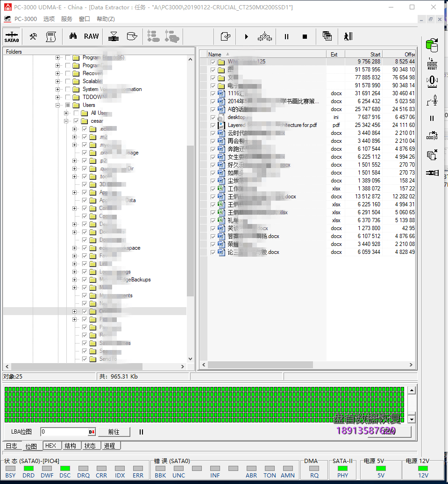Viewport: 448px width, 484px height.
Task: Open the 服务 menu
Action: point(66,19)
